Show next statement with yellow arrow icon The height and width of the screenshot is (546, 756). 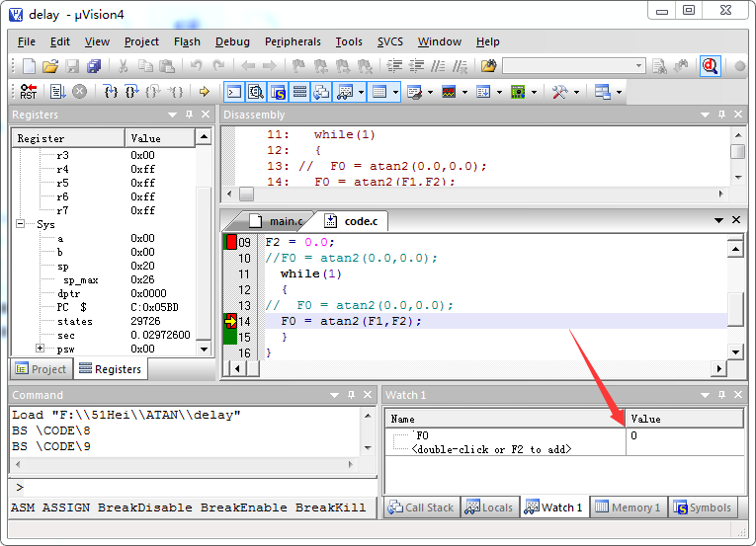(x=205, y=91)
